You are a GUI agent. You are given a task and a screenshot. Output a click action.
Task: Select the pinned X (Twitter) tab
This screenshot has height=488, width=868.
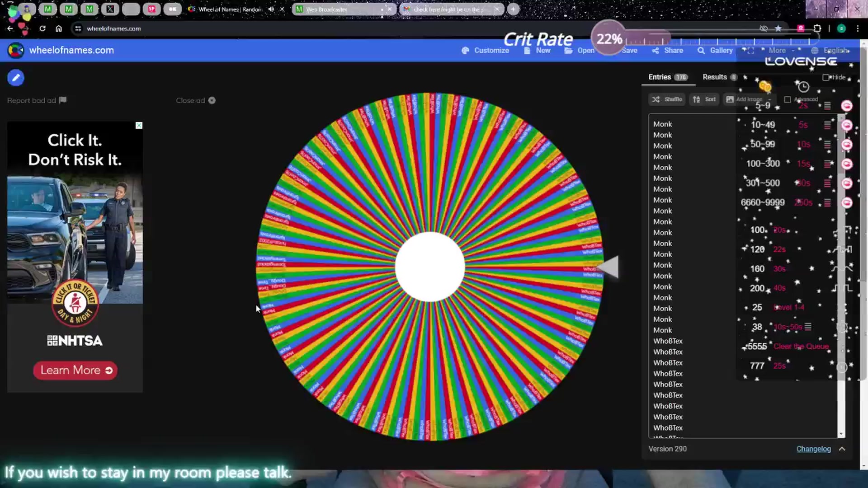[110, 9]
